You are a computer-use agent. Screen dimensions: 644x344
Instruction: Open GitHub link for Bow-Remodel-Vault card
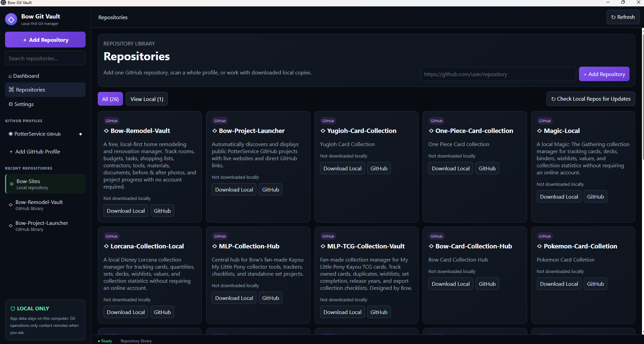(x=162, y=211)
